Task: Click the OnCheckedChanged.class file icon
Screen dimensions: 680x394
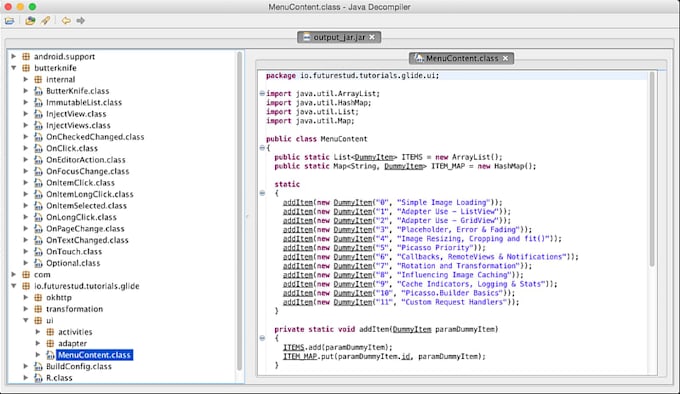Action: [38, 137]
